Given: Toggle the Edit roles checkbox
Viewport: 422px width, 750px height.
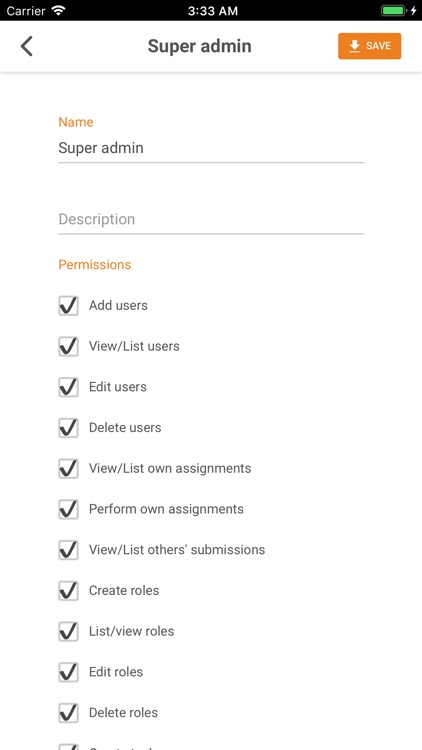Looking at the screenshot, I should pos(68,672).
